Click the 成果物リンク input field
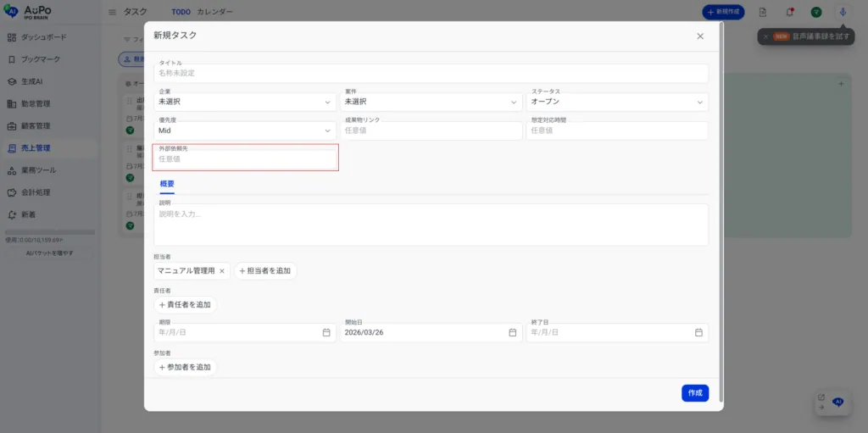The height and width of the screenshot is (433, 868). 431,130
